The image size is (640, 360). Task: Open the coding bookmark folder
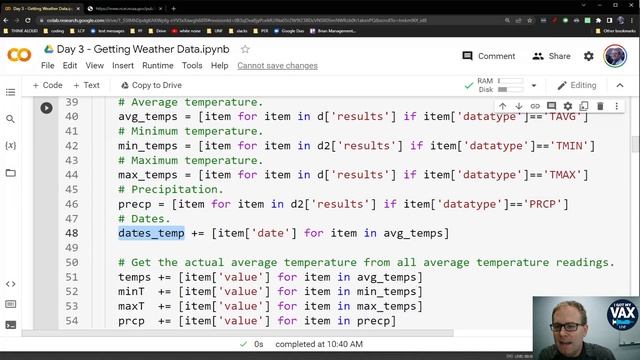[x=53, y=31]
